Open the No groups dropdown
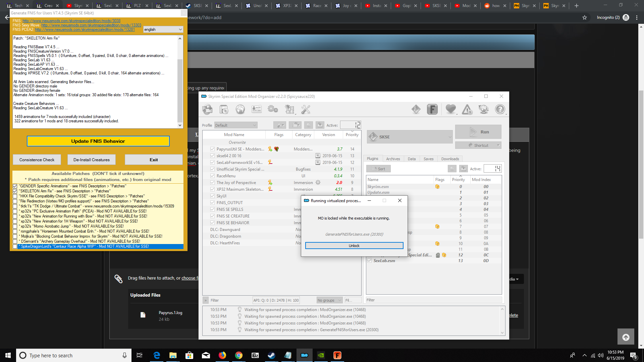 pos(329,300)
